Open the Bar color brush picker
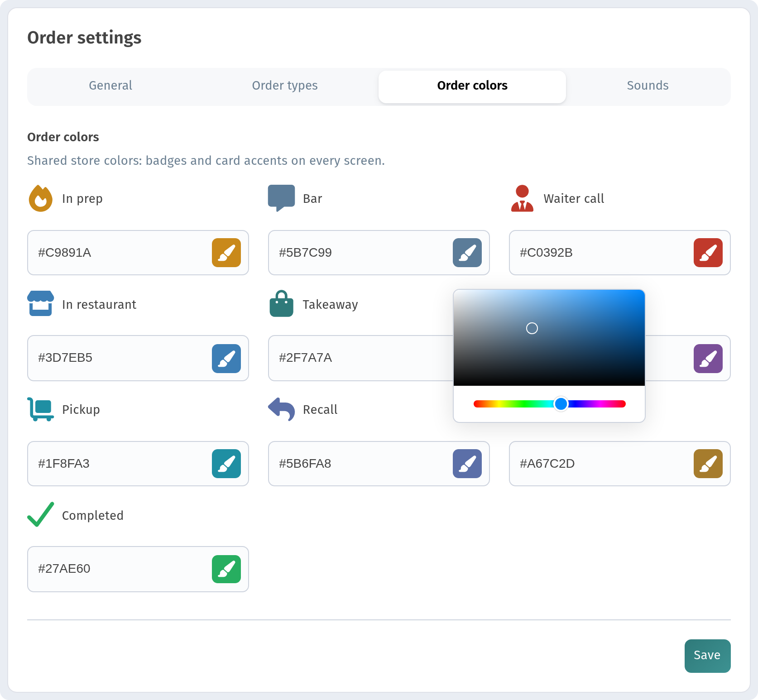This screenshot has height=700, width=758. [467, 253]
